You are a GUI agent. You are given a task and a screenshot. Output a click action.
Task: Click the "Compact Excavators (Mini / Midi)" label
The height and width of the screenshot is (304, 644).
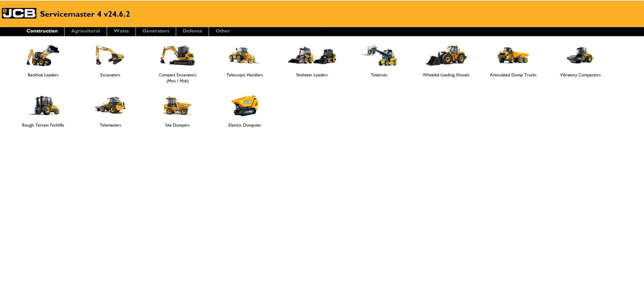tap(177, 78)
